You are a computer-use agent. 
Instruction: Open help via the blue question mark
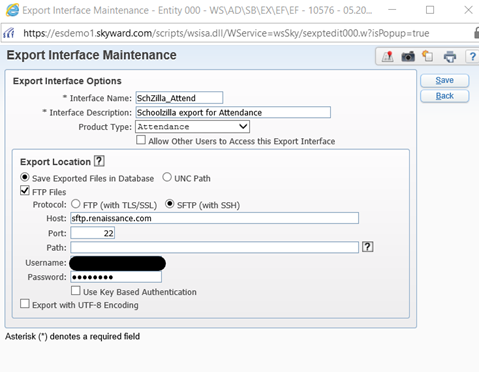click(x=472, y=57)
